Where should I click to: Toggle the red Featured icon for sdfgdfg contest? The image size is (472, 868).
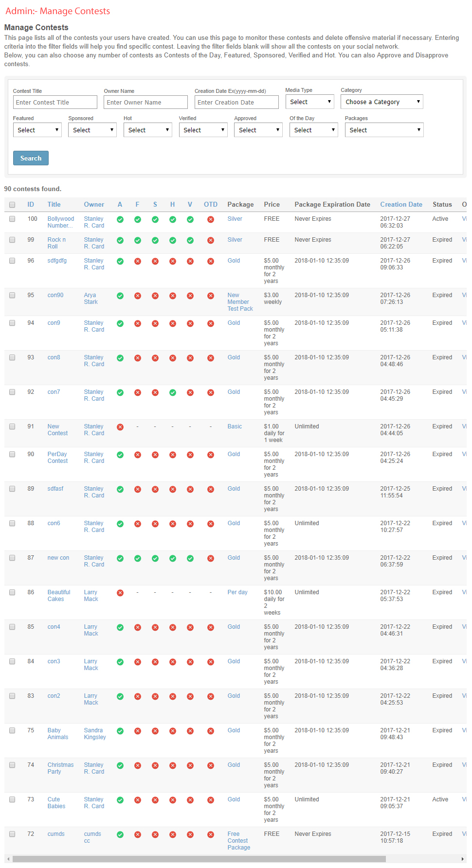tap(138, 261)
